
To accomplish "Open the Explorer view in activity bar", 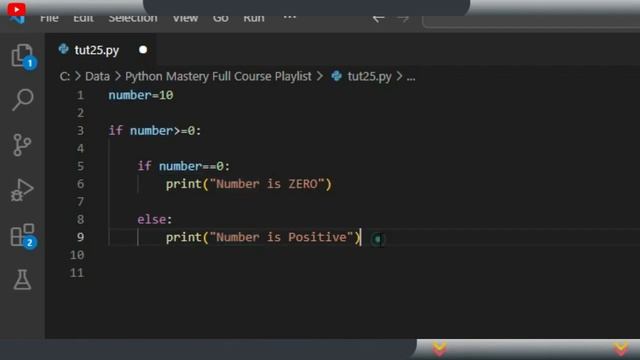I will pos(22,56).
